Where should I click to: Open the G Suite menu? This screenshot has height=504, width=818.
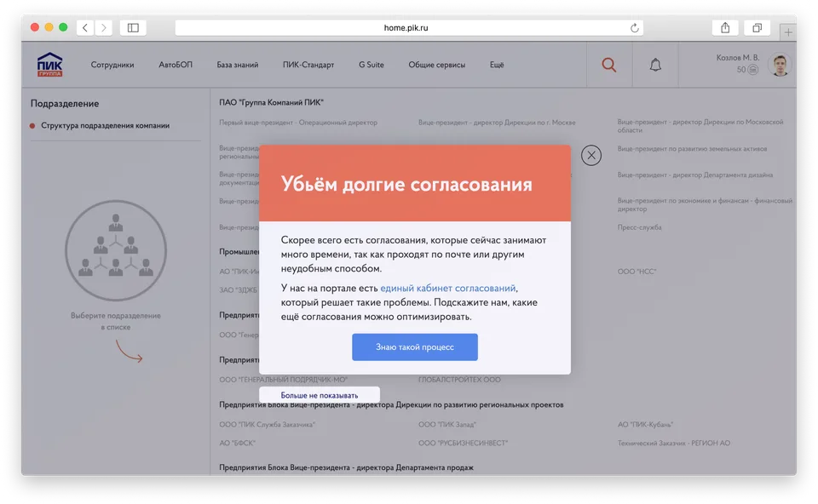point(371,65)
